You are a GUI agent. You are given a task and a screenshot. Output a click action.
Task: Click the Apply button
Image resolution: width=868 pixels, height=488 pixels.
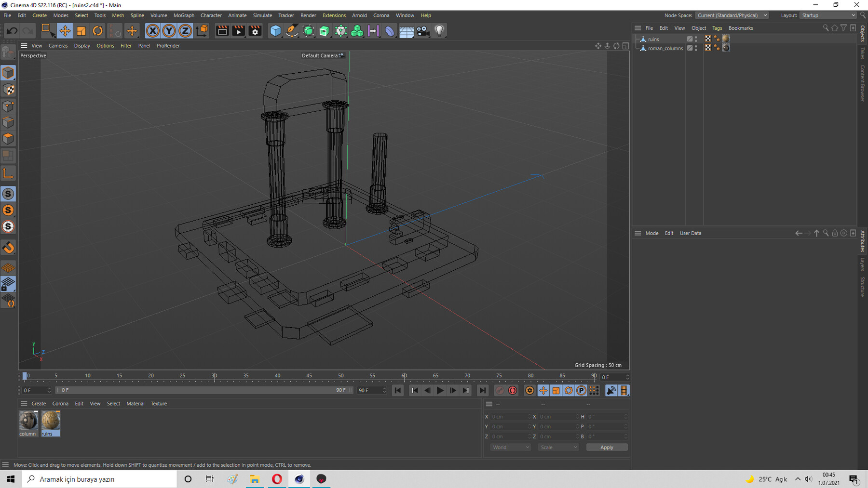[x=607, y=447]
